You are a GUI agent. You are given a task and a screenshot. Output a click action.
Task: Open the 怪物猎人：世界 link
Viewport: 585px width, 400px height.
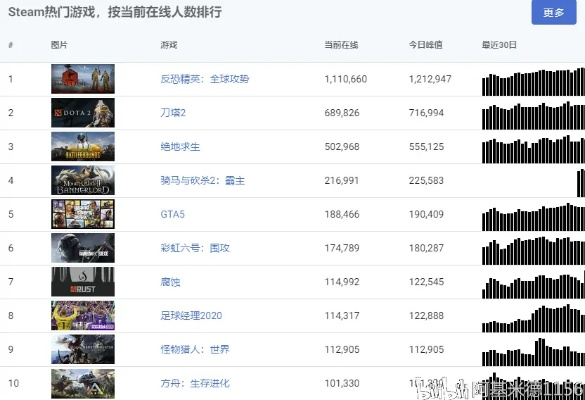pos(195,350)
